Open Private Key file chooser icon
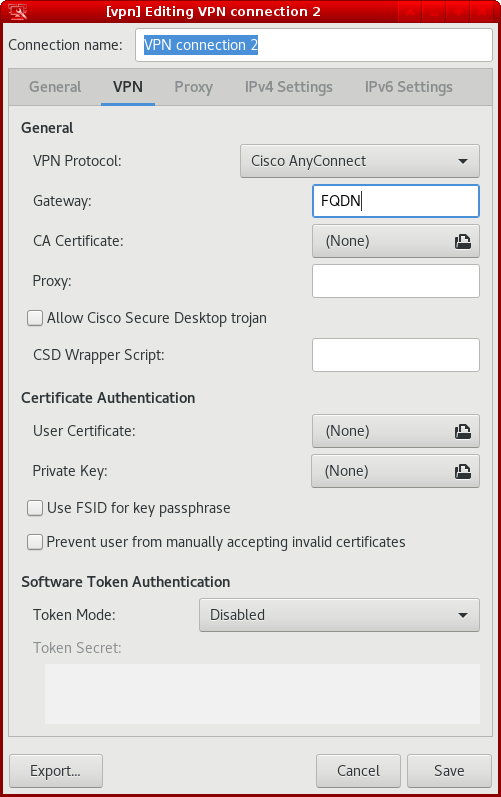Image resolution: width=501 pixels, height=797 pixels. pyautogui.click(x=462, y=472)
